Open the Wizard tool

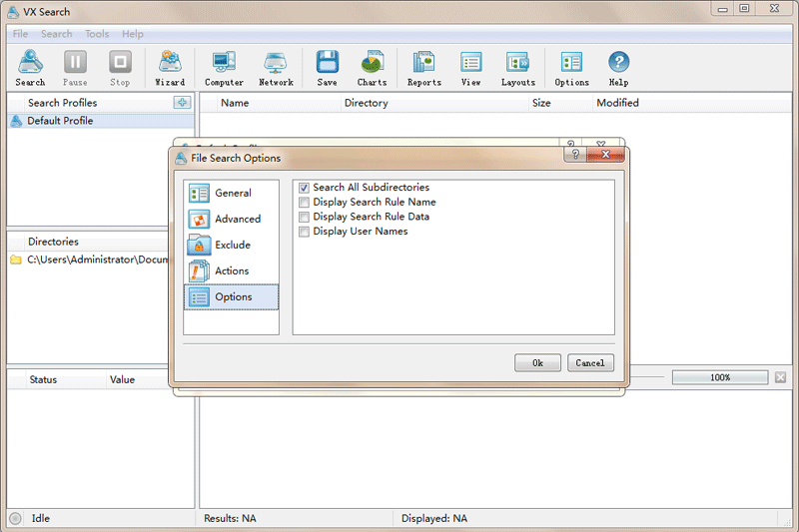170,68
